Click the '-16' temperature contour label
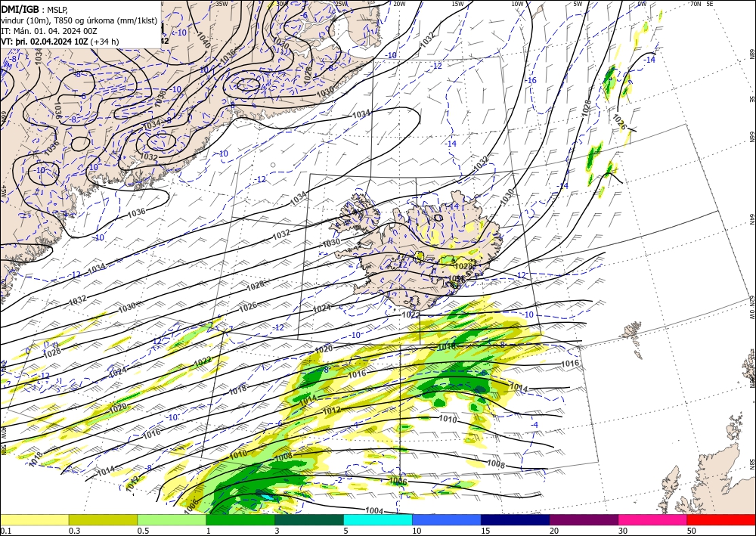This screenshot has width=756, height=536. (531, 80)
